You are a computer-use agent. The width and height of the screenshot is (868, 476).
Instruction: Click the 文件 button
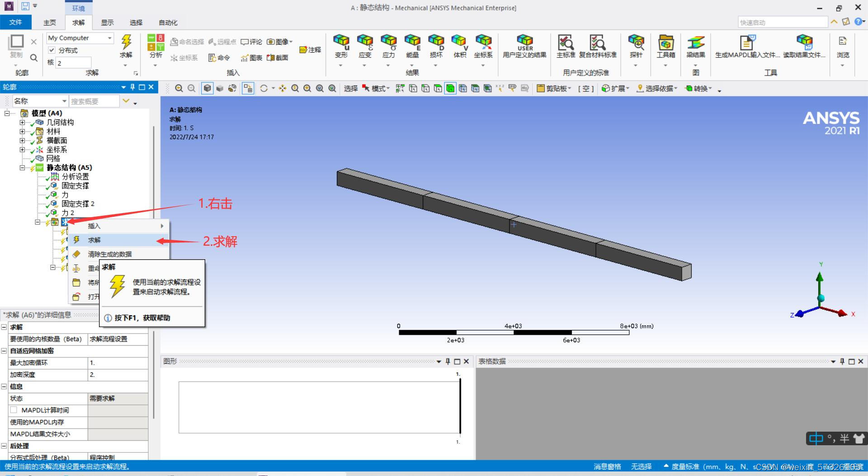15,22
